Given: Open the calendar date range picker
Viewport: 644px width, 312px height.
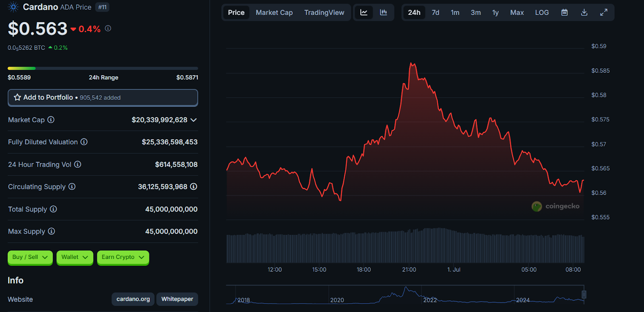Looking at the screenshot, I should pos(565,12).
